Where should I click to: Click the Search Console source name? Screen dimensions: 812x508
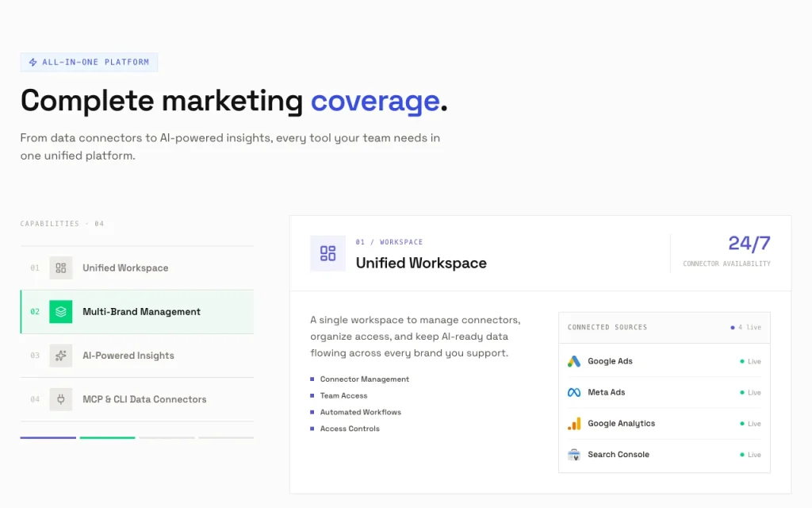click(619, 455)
